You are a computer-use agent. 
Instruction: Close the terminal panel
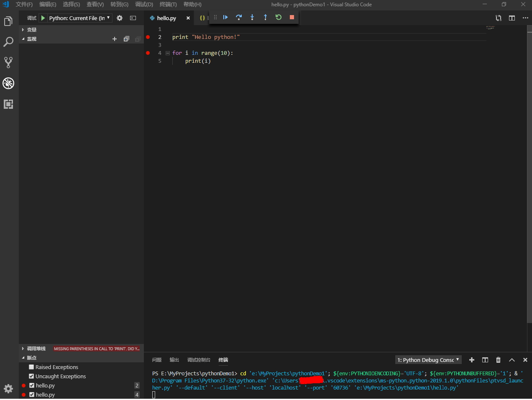525,360
